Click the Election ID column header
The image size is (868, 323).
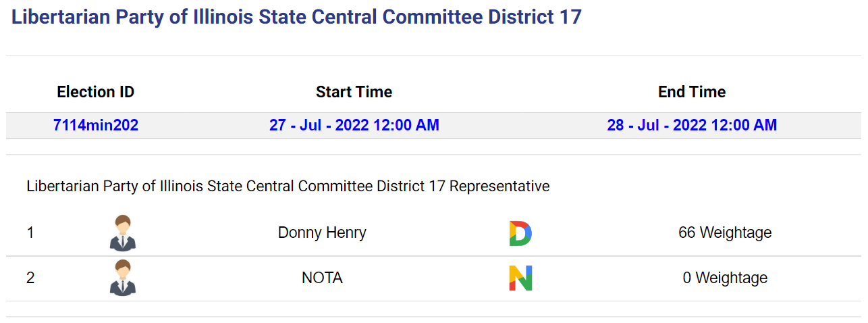[x=96, y=92]
